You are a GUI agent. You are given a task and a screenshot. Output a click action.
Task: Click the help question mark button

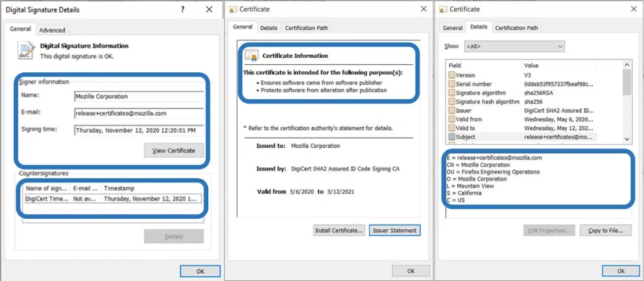(183, 9)
